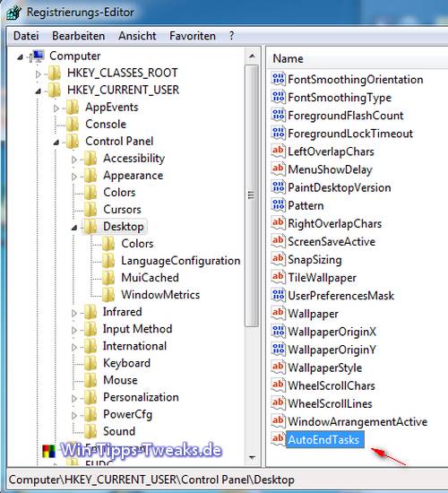448x493 pixels.
Task: Click string icon of MenuShowDelay
Action: 279,169
